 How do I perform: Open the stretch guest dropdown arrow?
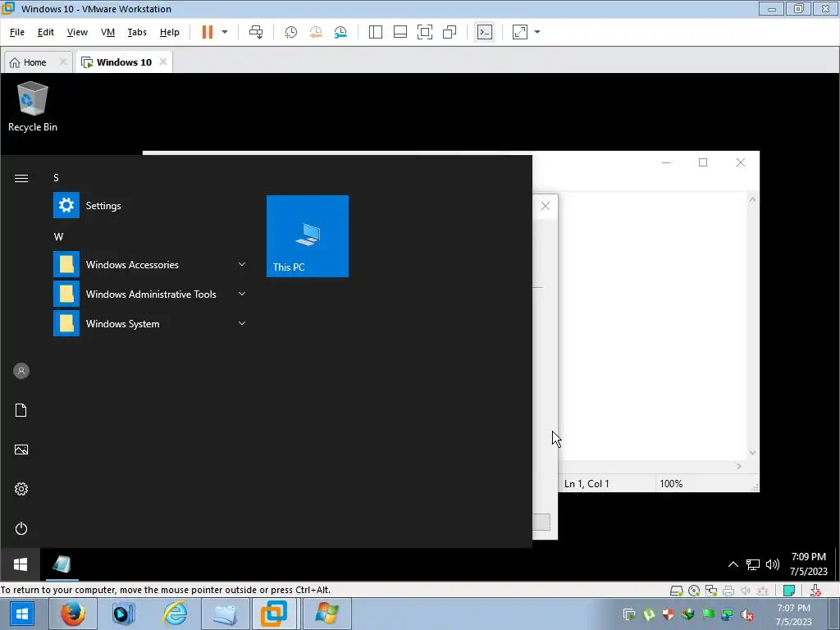pos(537,32)
